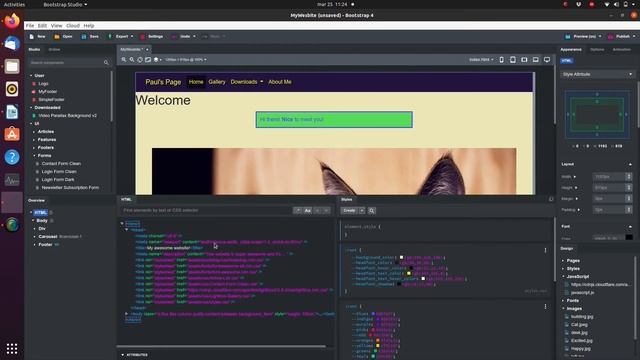640x360 pixels.
Task: Collapse the User components group
Action: coord(31,76)
